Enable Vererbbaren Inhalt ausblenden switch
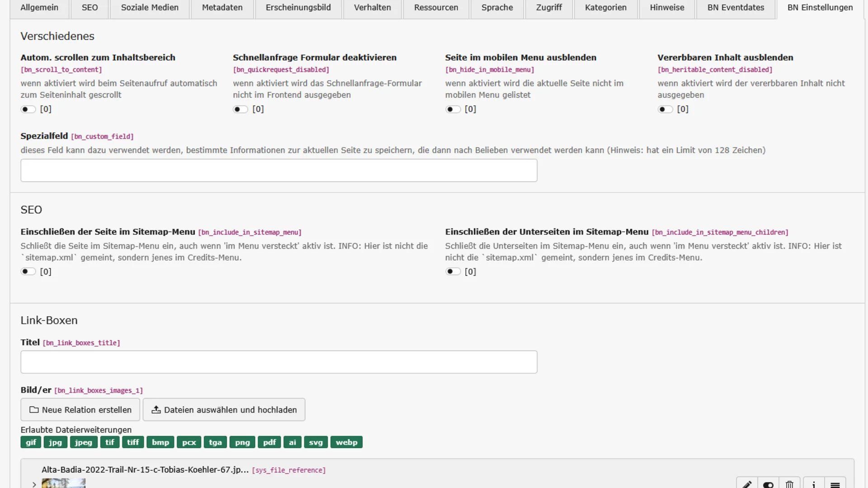The image size is (868, 488). [665, 109]
